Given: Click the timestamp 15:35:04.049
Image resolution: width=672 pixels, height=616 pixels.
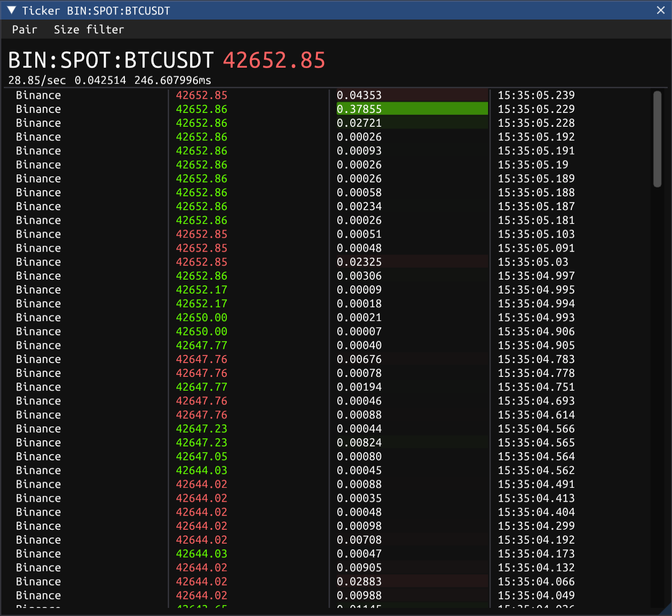Looking at the screenshot, I should tap(536, 596).
